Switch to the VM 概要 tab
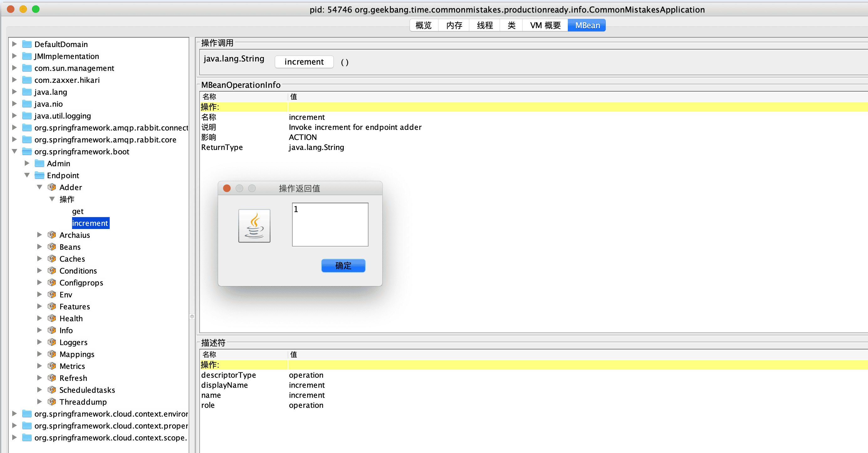The image size is (868, 453). (545, 25)
